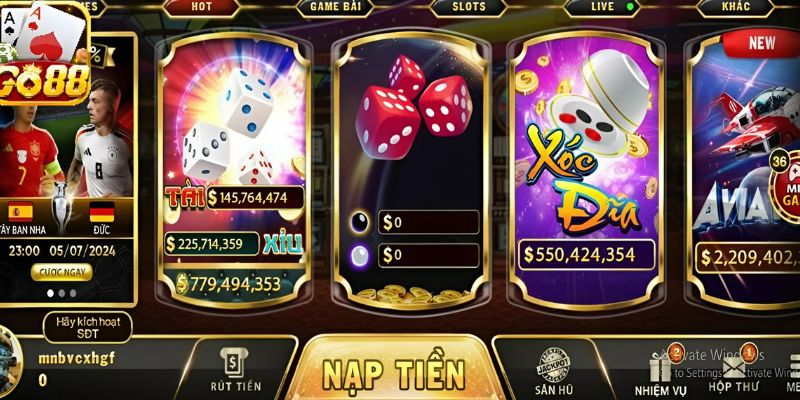Select the white ball bet icon
800x400 pixels.
(360, 255)
